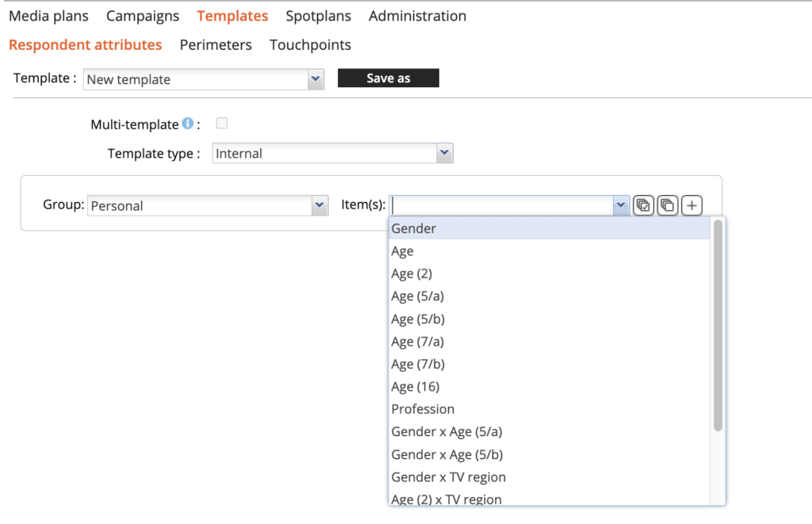Open the Campaigns menu
The image size is (812, 524).
click(x=143, y=16)
